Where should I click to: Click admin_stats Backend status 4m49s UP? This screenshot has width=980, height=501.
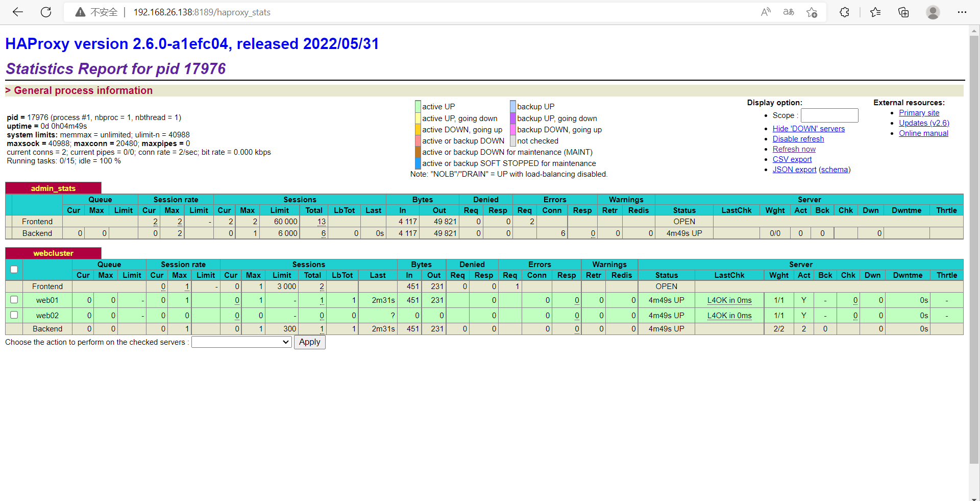(684, 233)
